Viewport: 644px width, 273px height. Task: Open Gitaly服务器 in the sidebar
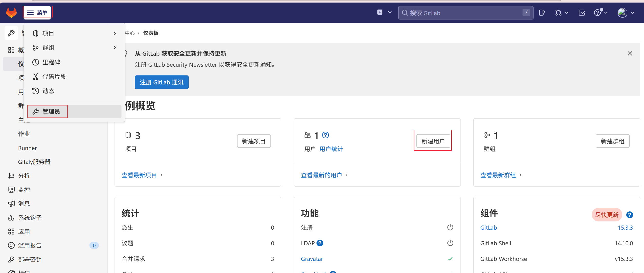click(34, 162)
